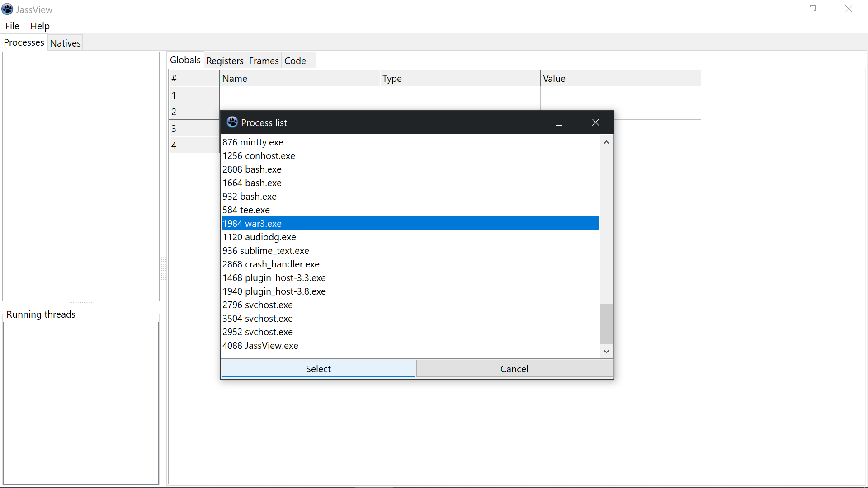Open the Help menu
Image resolution: width=868 pixels, height=488 pixels.
pyautogui.click(x=40, y=26)
